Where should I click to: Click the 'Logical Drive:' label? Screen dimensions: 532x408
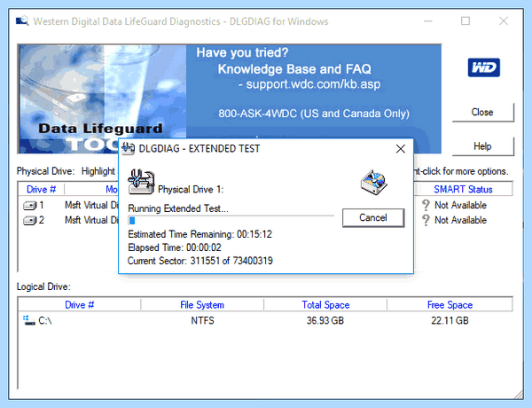tap(43, 286)
